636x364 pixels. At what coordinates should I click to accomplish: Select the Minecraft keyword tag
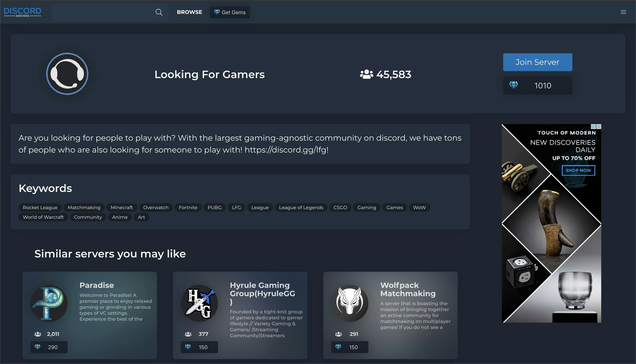tap(122, 207)
